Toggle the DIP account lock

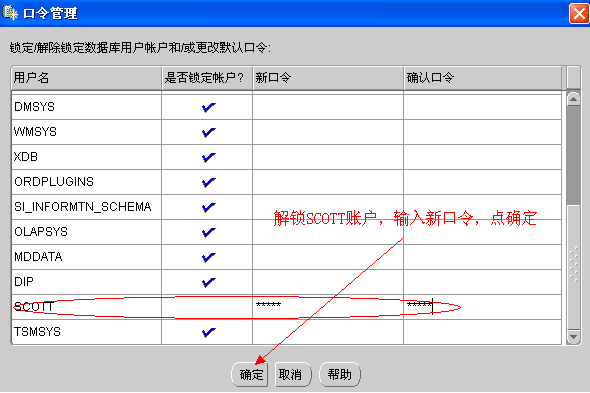[208, 282]
